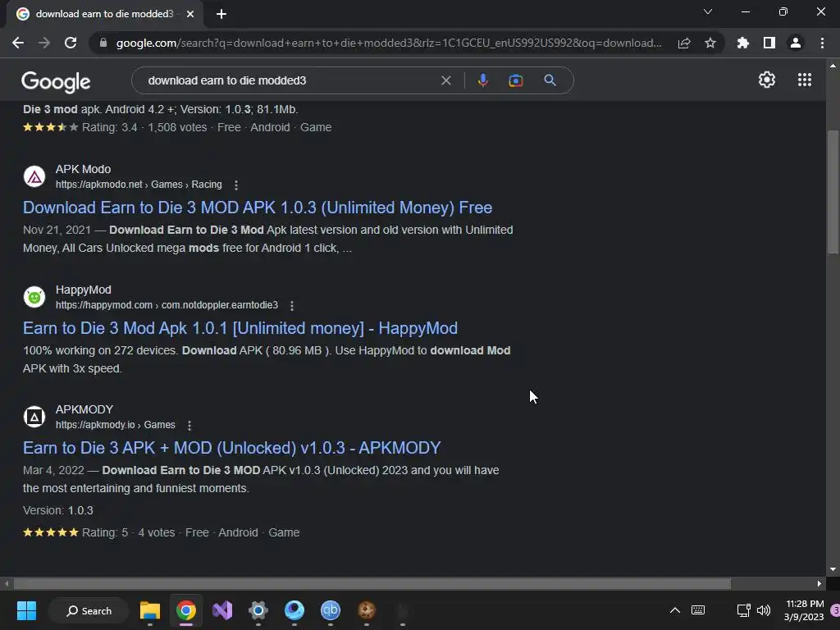Clear the search box text
This screenshot has height=630, width=840.
click(445, 80)
